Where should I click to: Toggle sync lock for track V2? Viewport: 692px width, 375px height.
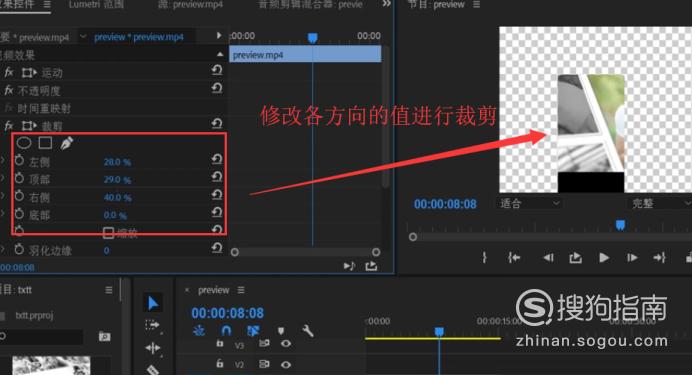[264, 364]
